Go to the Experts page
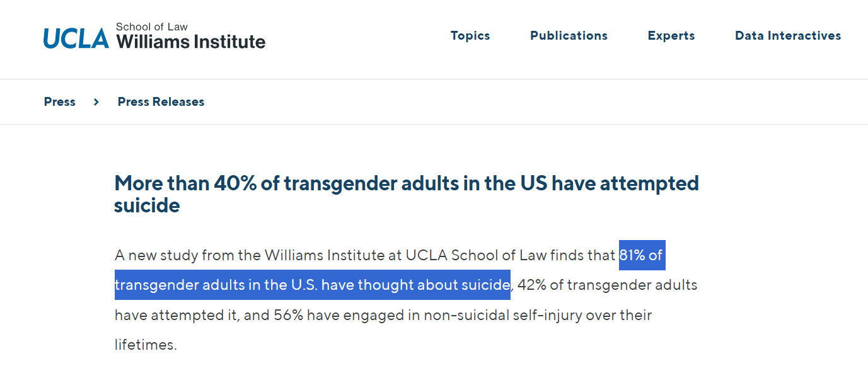 click(x=671, y=36)
